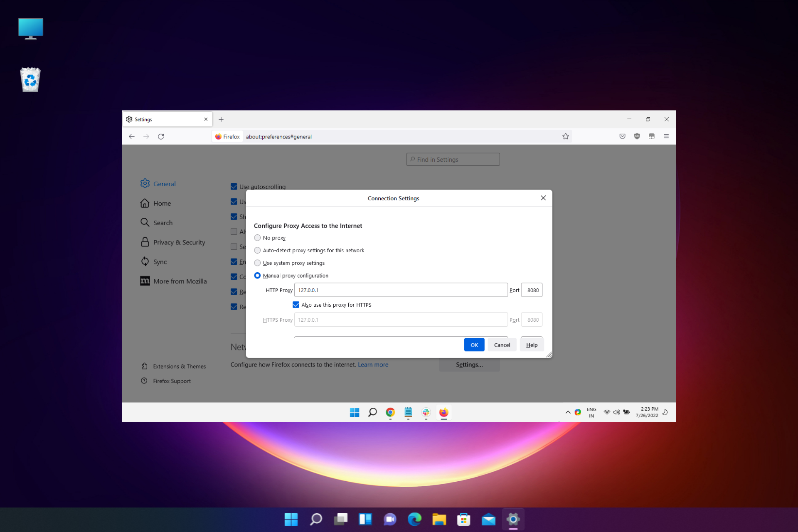Click Help in Connection Settings
Screen dimensions: 798x532
532,345
